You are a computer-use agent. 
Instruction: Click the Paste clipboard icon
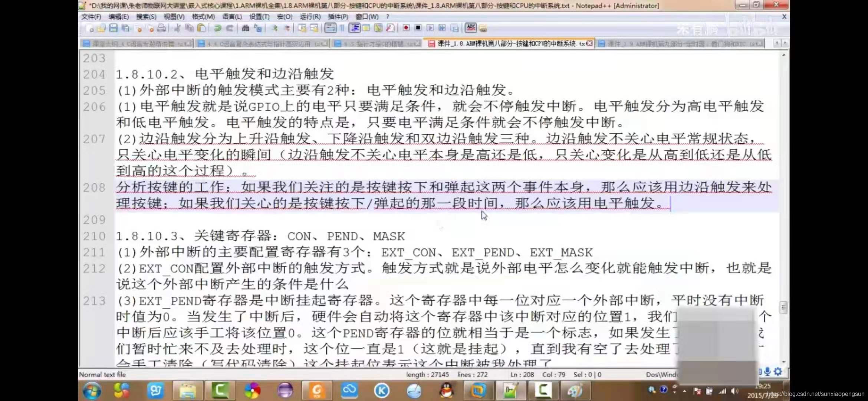click(201, 28)
